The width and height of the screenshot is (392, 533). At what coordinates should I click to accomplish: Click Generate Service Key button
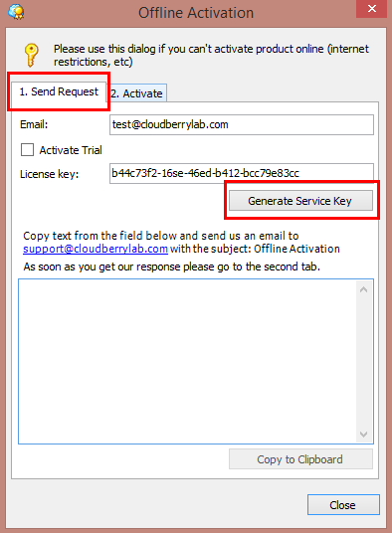300,201
